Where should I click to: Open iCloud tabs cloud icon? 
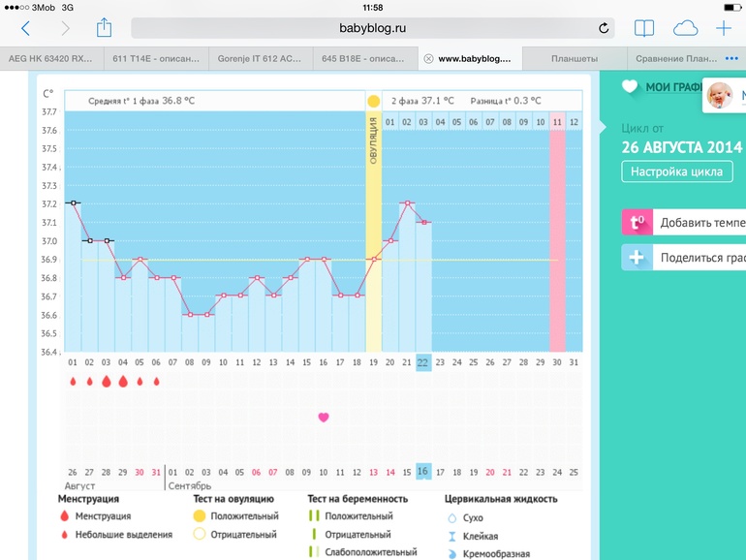[685, 28]
